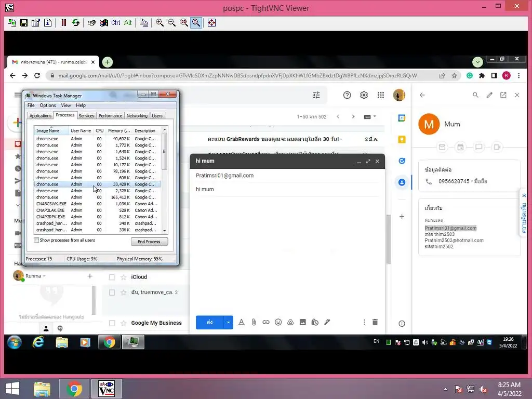The image size is (532, 399).
Task: Open the View menu in Task Manager
Action: [66, 105]
